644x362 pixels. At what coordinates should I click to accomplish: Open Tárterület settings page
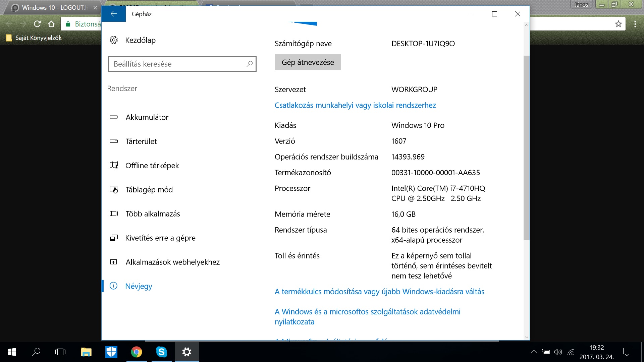point(141,141)
